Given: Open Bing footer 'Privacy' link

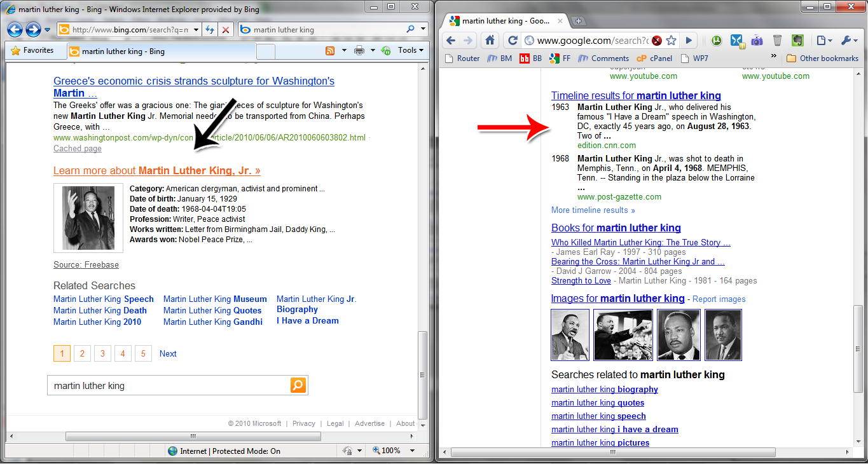Looking at the screenshot, I should pos(304,423).
